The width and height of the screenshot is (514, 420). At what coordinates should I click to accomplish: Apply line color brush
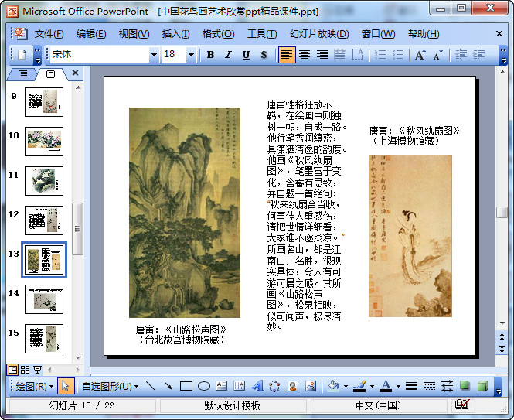point(359,386)
